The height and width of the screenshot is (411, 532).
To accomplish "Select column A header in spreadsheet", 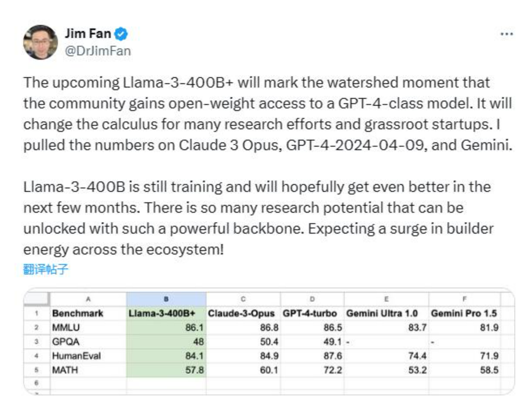I will tap(88, 299).
